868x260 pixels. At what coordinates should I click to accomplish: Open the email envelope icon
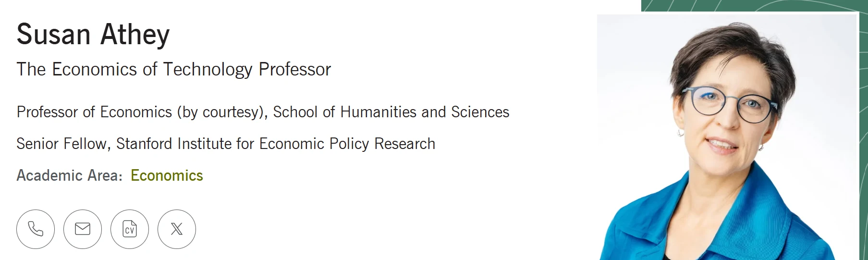click(x=83, y=229)
